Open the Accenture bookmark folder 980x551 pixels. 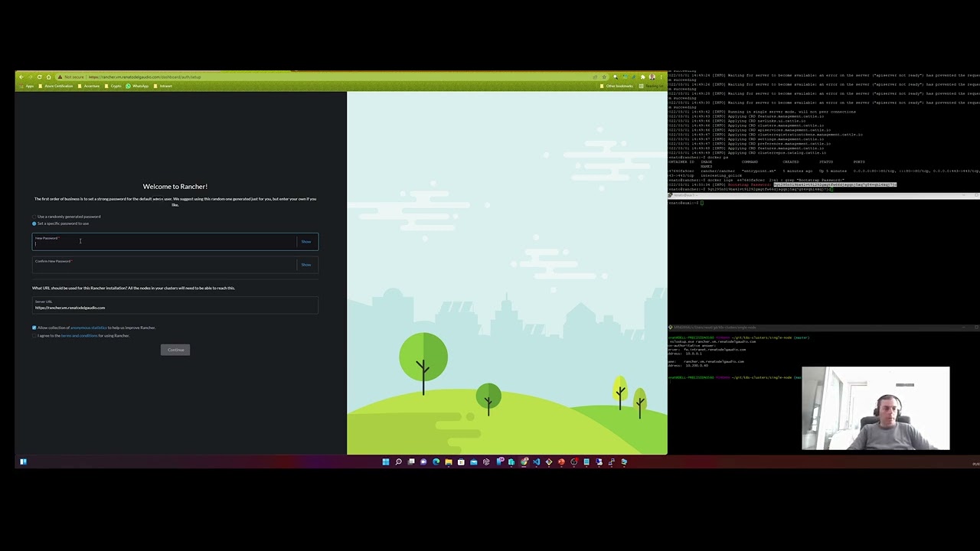click(x=89, y=86)
